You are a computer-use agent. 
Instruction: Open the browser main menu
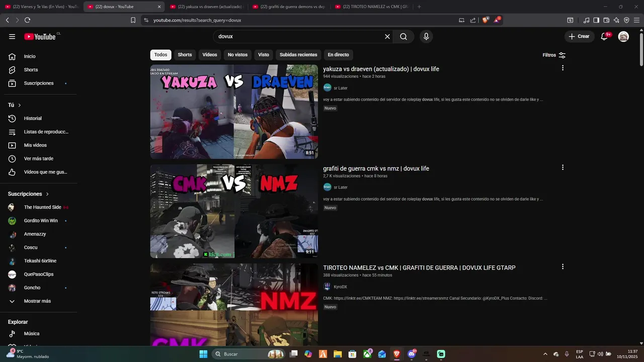click(x=636, y=20)
